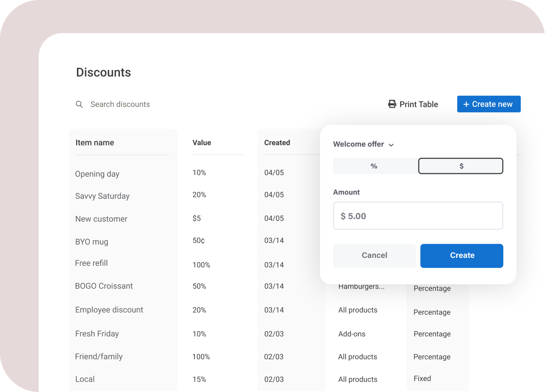Click the search magnifier icon

pos(79,104)
